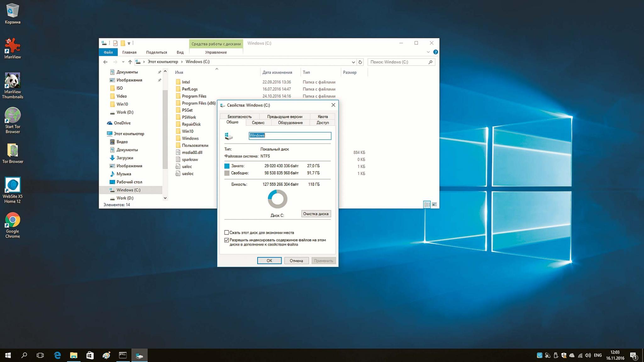The height and width of the screenshot is (362, 644).
Task: Go up one folder level with the up arrow
Action: 130,62
